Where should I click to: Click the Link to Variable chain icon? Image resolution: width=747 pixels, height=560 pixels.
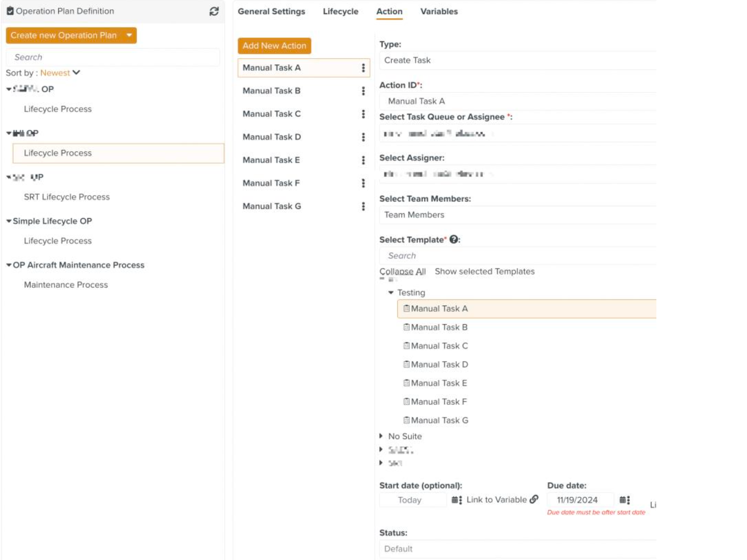pos(534,499)
